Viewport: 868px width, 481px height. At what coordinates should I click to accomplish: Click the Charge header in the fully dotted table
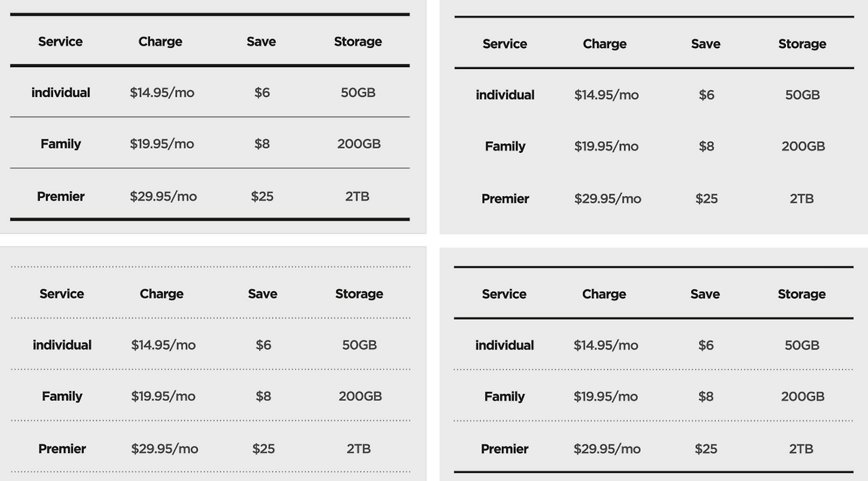pos(161,294)
